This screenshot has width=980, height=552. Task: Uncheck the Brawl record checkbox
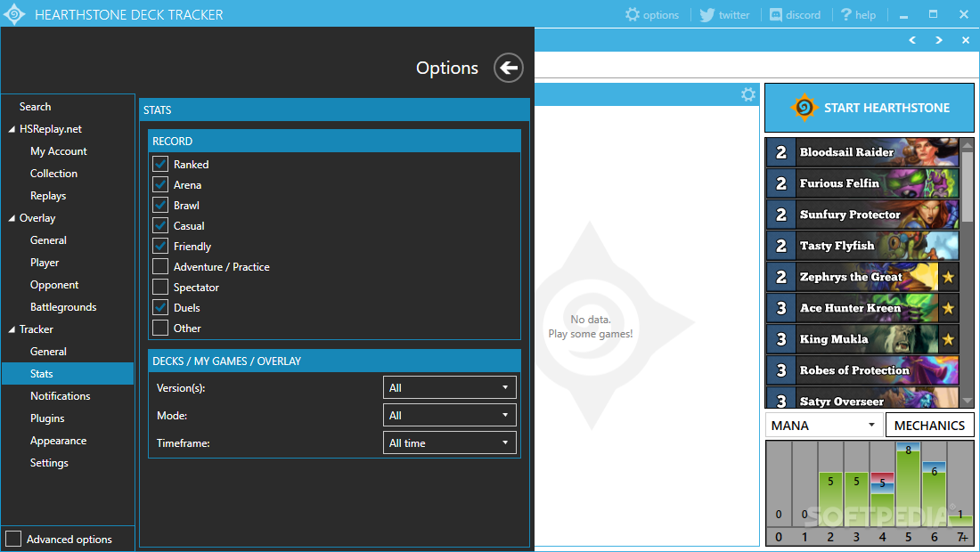coord(160,205)
